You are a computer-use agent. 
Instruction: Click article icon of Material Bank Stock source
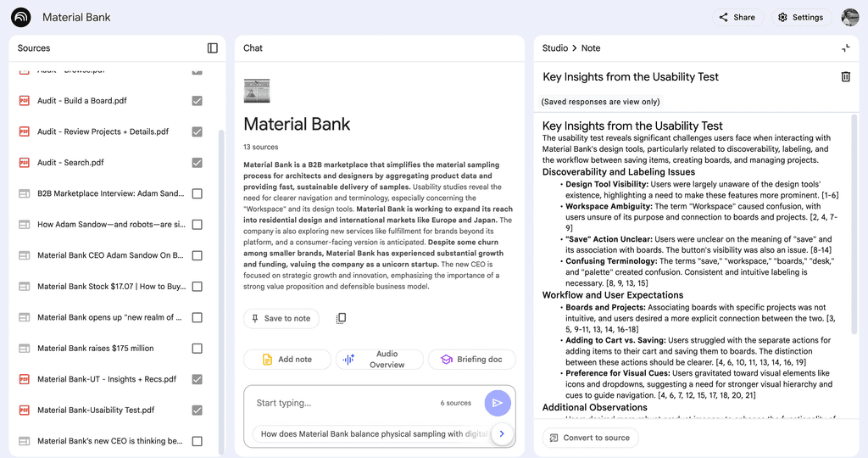25,287
